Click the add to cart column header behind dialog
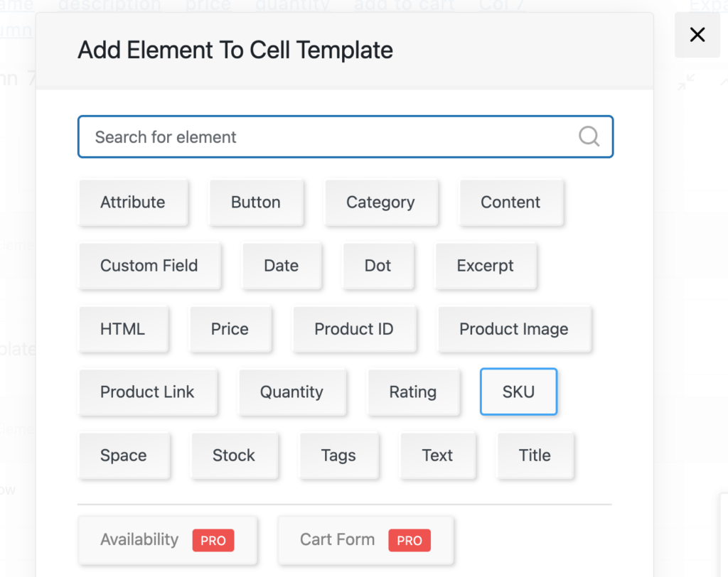 (x=404, y=6)
